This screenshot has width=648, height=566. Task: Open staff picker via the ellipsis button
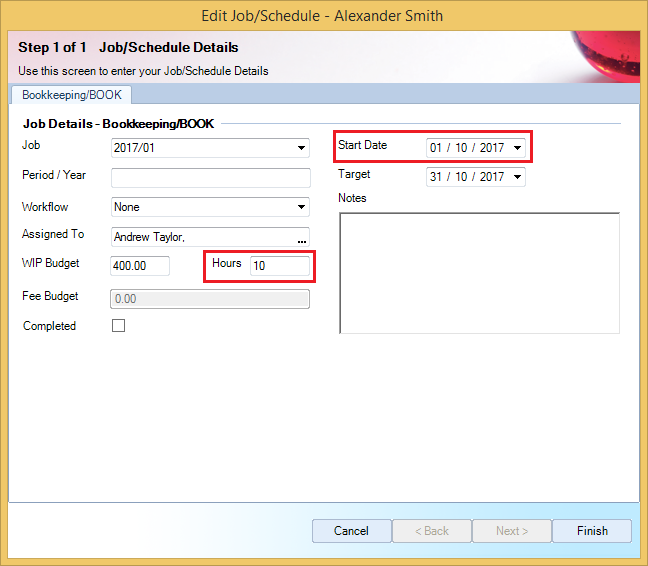(302, 239)
